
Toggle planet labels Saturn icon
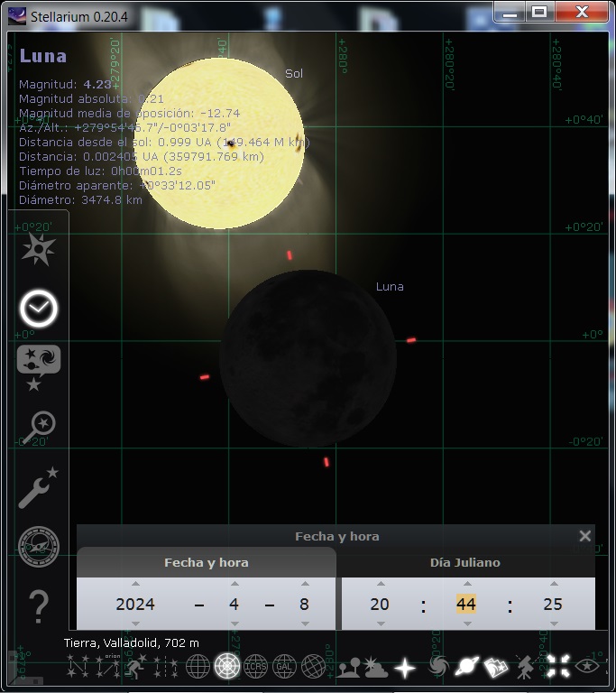[466, 666]
